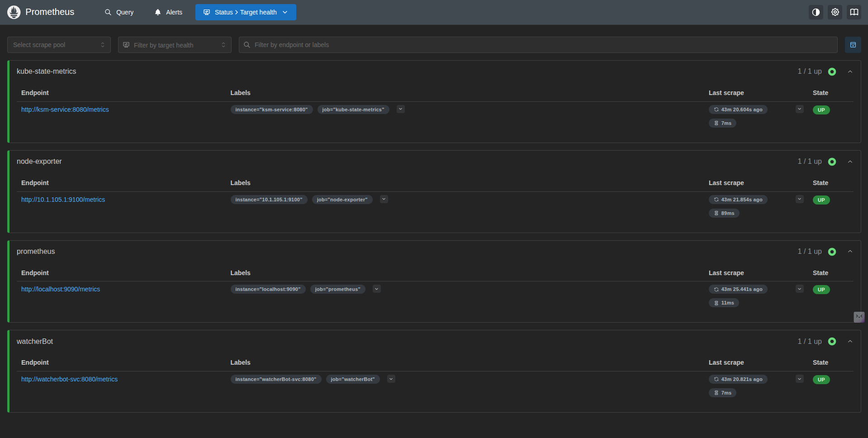Click the 43m 21.854s ago scrape badge

tap(738, 200)
